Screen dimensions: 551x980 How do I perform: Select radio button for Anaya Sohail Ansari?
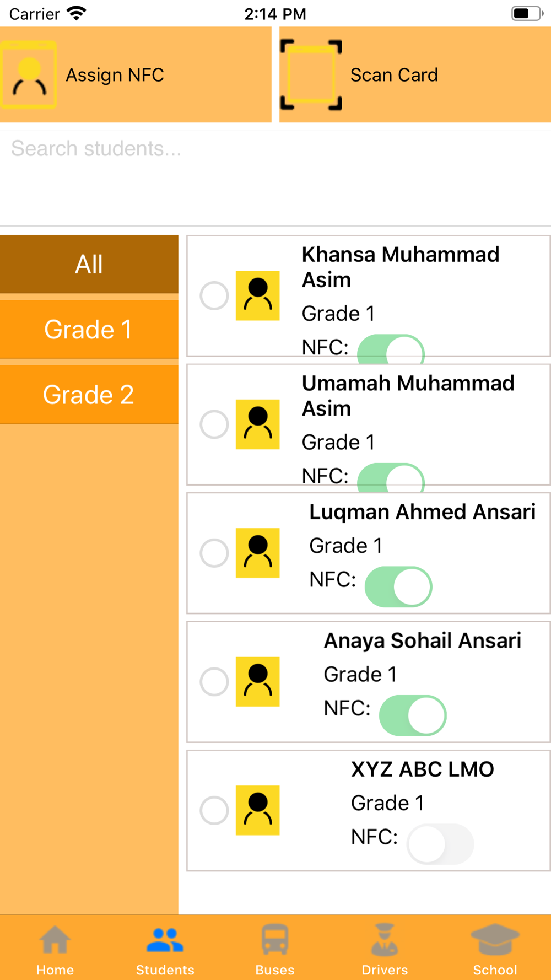pyautogui.click(x=214, y=682)
